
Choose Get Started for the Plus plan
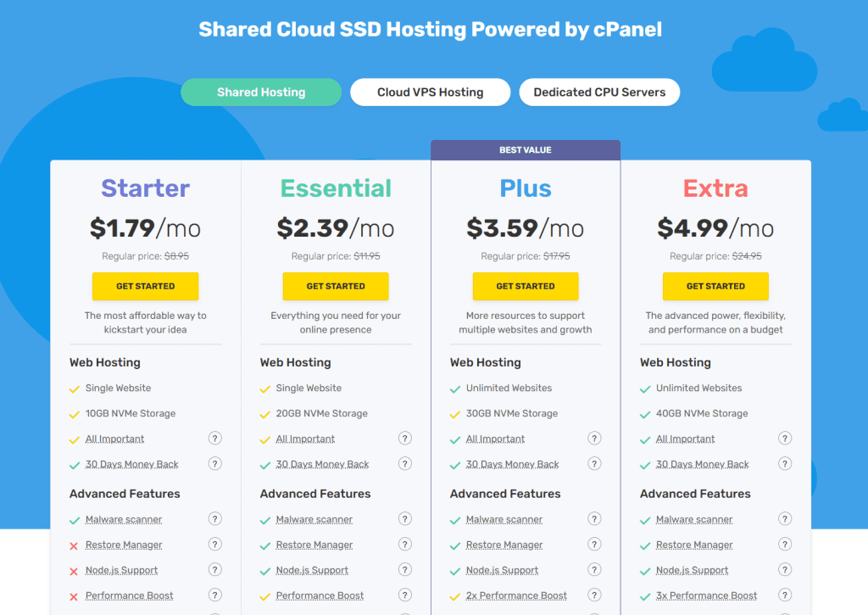(526, 286)
